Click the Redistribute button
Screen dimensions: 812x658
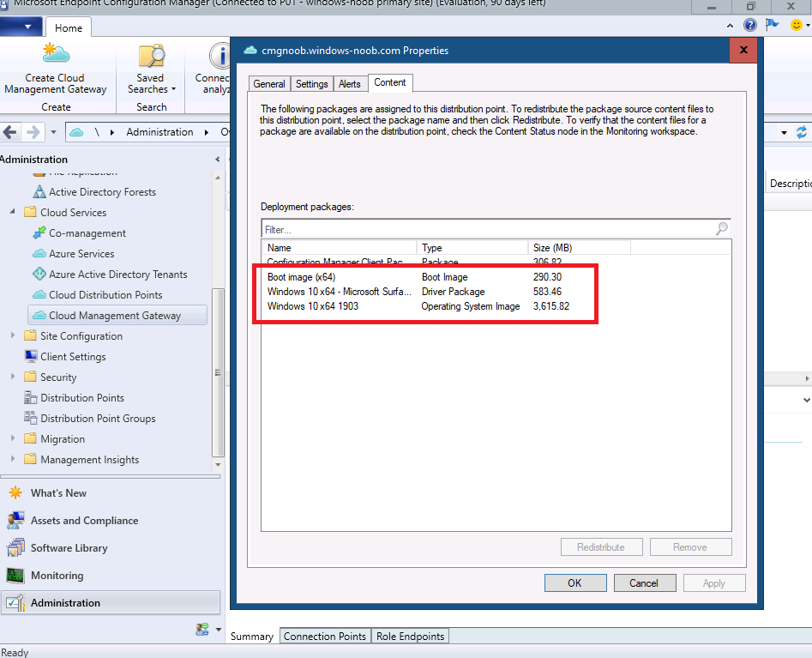[601, 547]
